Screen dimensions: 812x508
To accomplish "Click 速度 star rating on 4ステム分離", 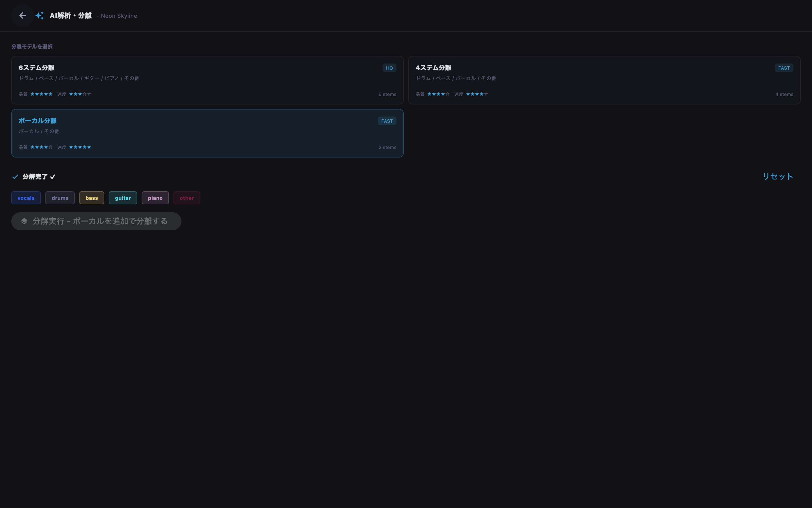I will [477, 94].
